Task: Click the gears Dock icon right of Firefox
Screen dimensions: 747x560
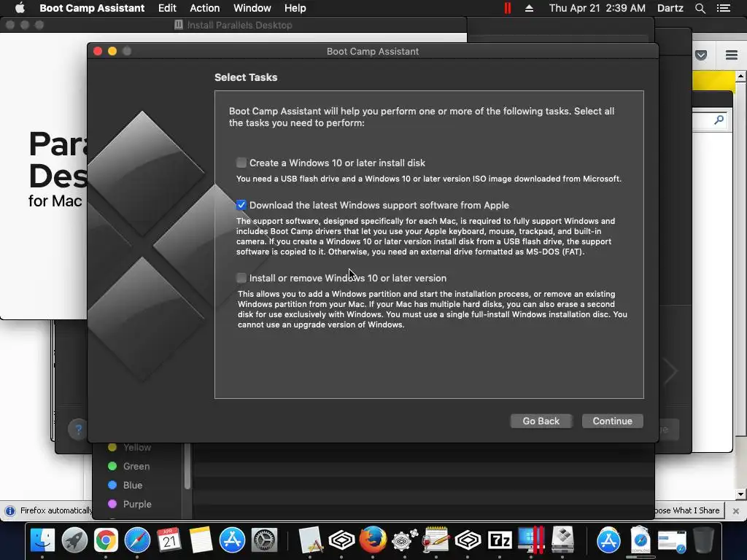Action: tap(404, 540)
